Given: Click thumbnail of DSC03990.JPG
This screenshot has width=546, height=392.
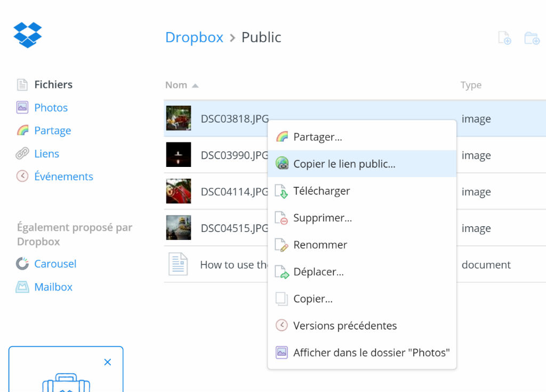Looking at the screenshot, I should tap(179, 154).
